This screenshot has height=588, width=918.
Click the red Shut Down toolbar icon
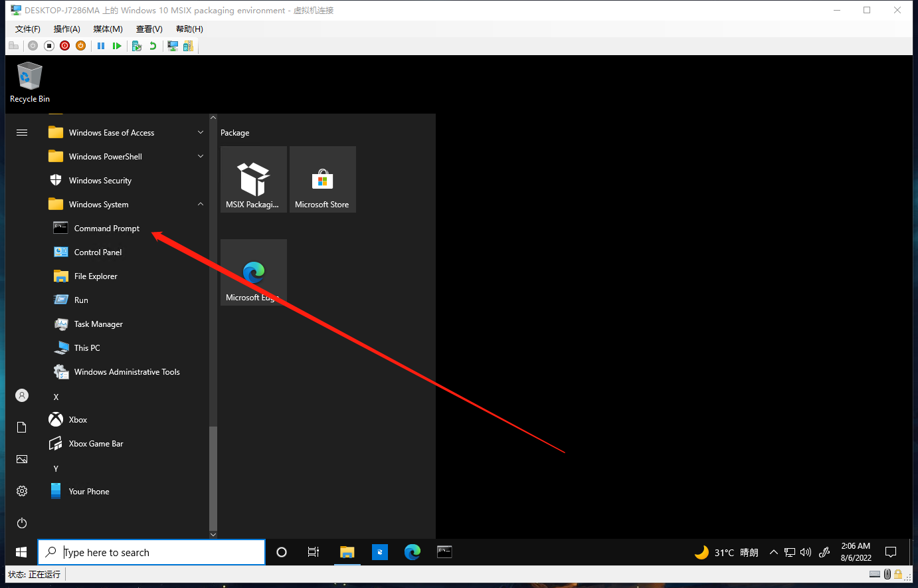pyautogui.click(x=64, y=46)
